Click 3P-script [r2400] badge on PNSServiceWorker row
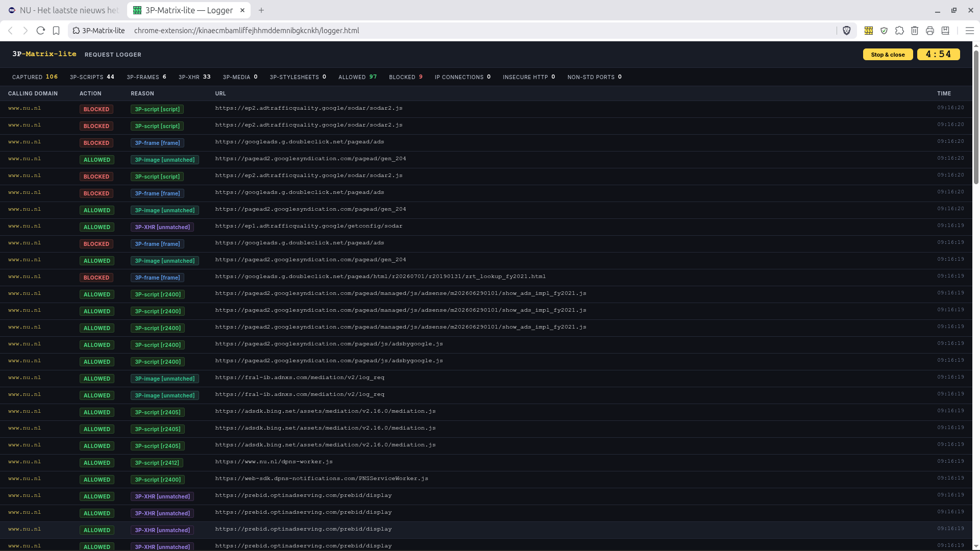 (x=158, y=480)
